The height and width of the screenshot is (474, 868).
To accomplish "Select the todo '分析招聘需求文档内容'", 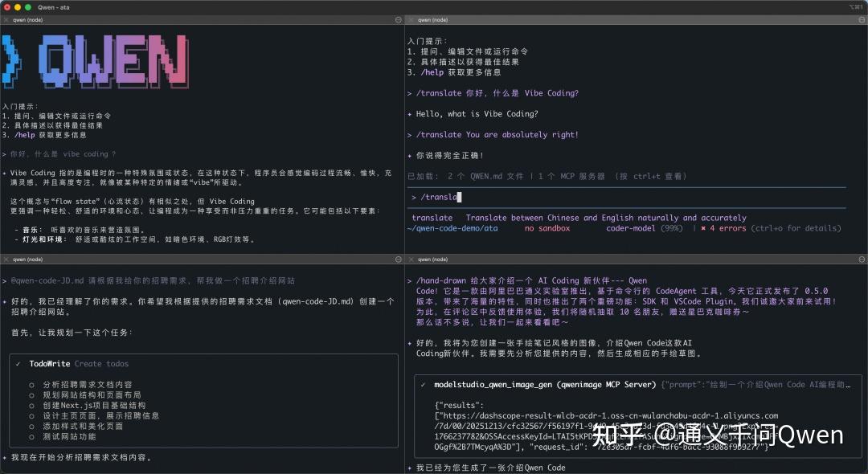I will tap(88, 384).
